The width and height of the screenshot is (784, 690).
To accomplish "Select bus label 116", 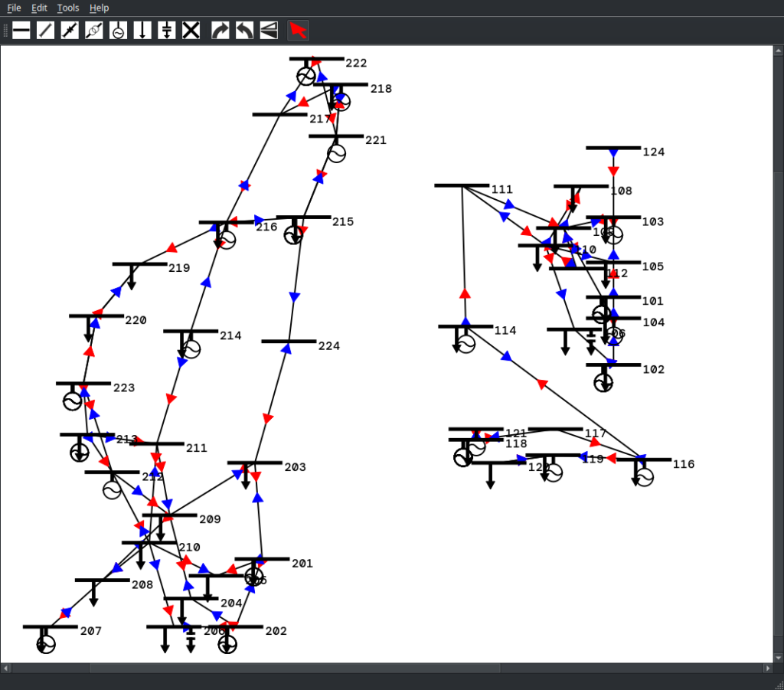I will tap(684, 464).
